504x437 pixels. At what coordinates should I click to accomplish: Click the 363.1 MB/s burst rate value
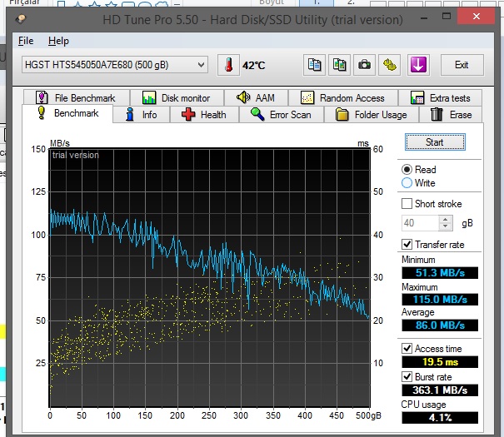coord(440,390)
